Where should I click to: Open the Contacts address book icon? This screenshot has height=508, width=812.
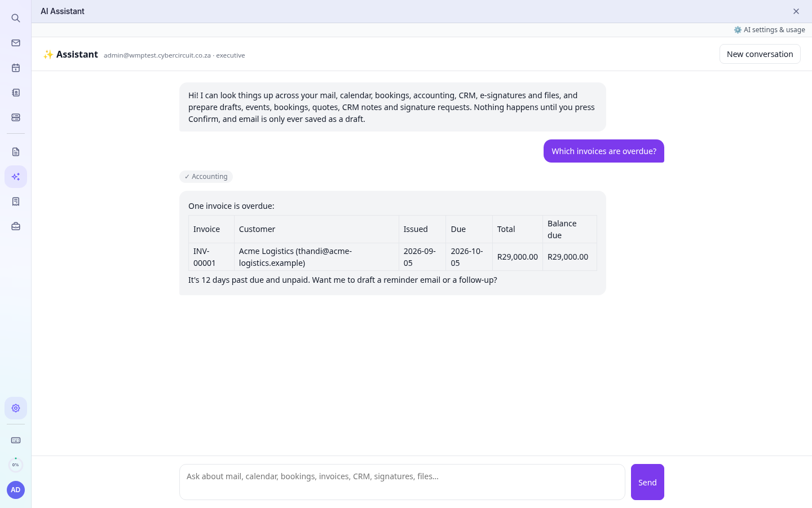16,93
